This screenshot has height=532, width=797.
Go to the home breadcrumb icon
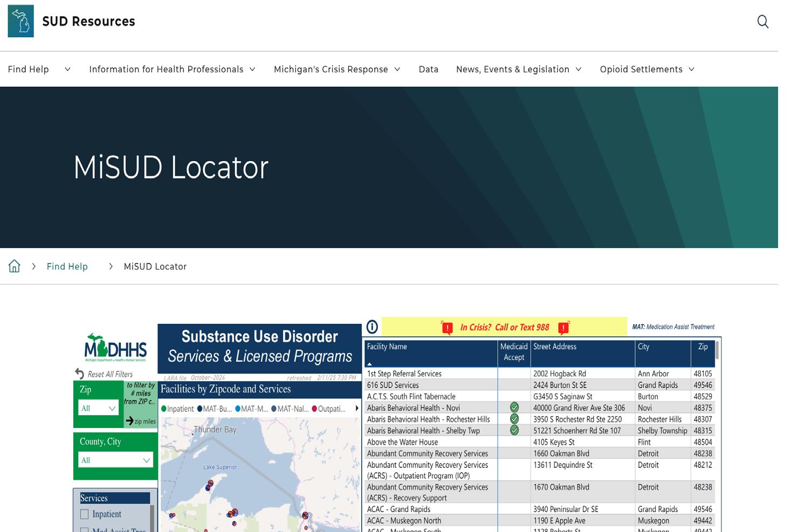click(14, 266)
